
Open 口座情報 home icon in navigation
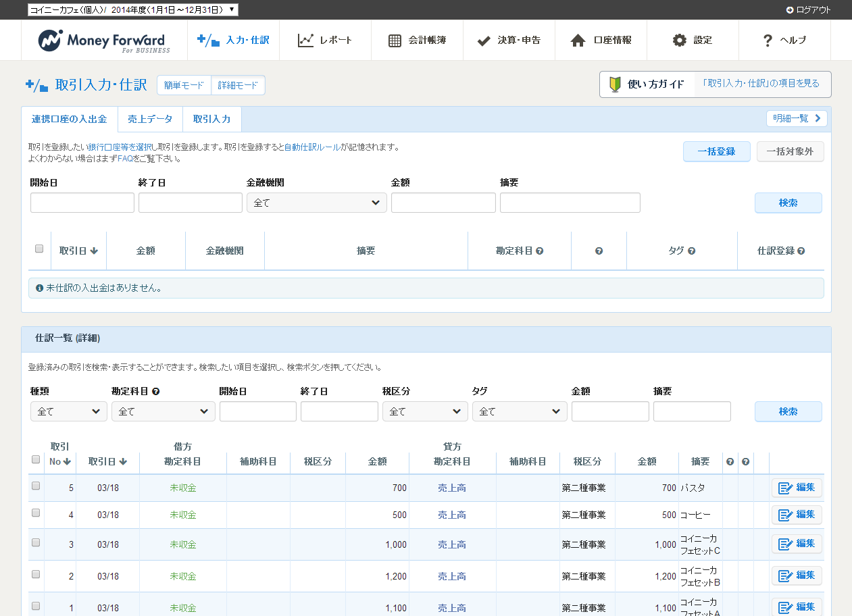tap(578, 41)
